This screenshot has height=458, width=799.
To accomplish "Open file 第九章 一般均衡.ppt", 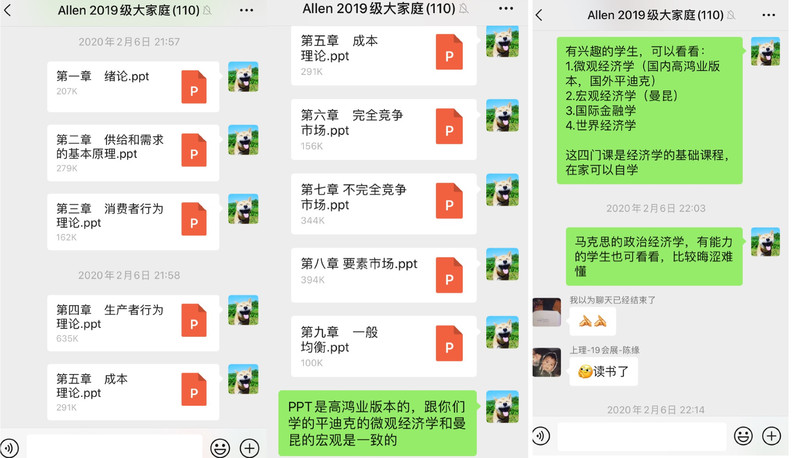I will 384,346.
